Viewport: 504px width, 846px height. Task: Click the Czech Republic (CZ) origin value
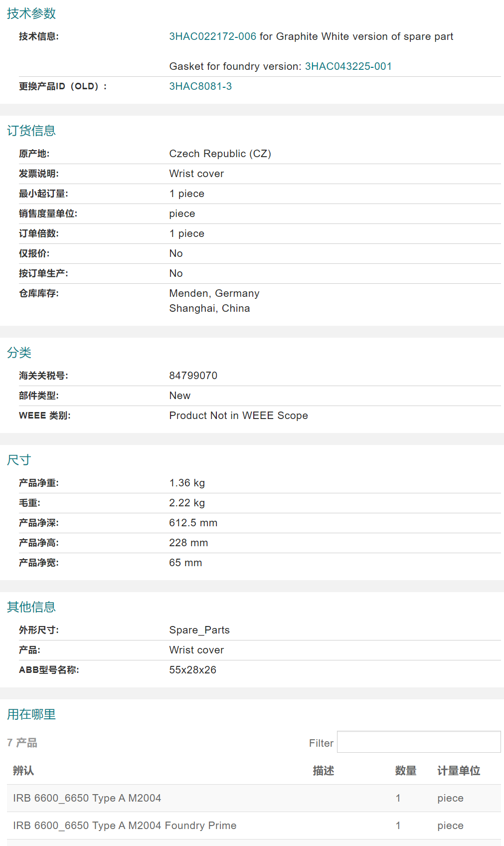pos(220,154)
